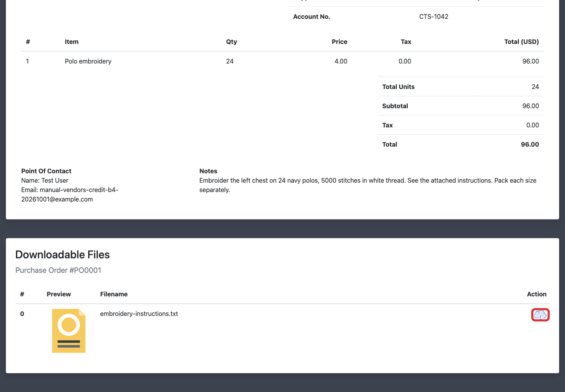Select the Filename column header

tap(114, 294)
